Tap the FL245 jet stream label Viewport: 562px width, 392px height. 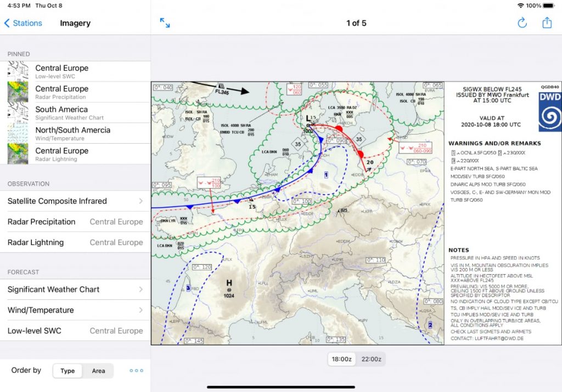[222, 92]
